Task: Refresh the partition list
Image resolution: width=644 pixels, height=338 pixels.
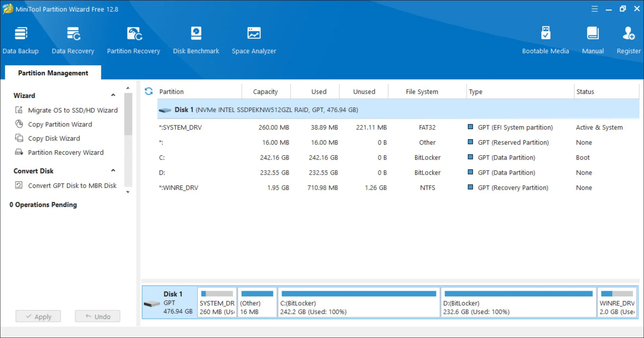Action: pyautogui.click(x=149, y=91)
